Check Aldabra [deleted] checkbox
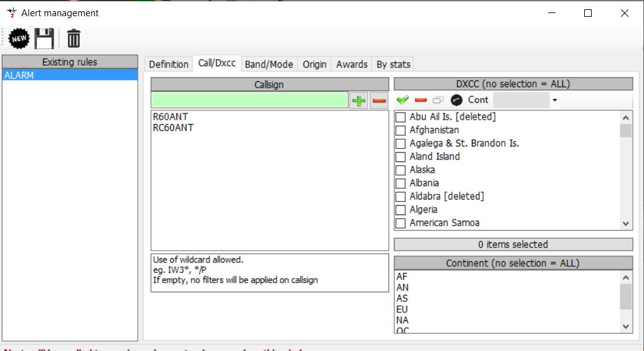The height and width of the screenshot is (351, 644). [400, 196]
